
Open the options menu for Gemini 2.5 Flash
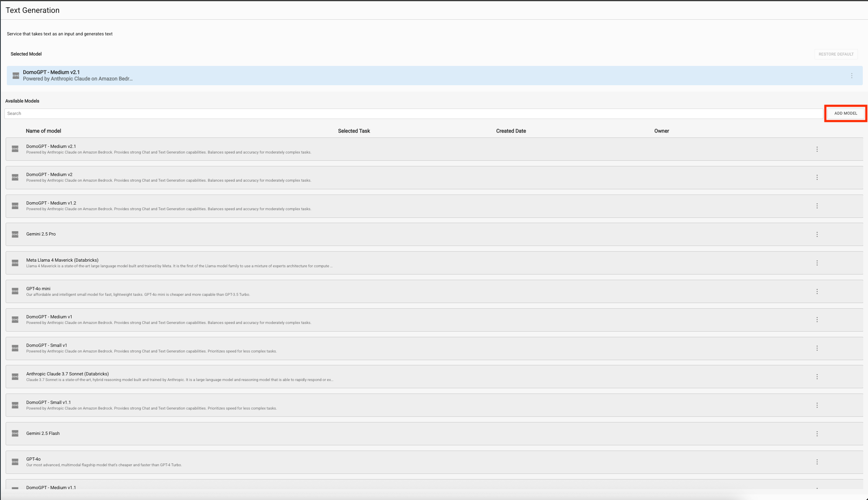click(817, 434)
